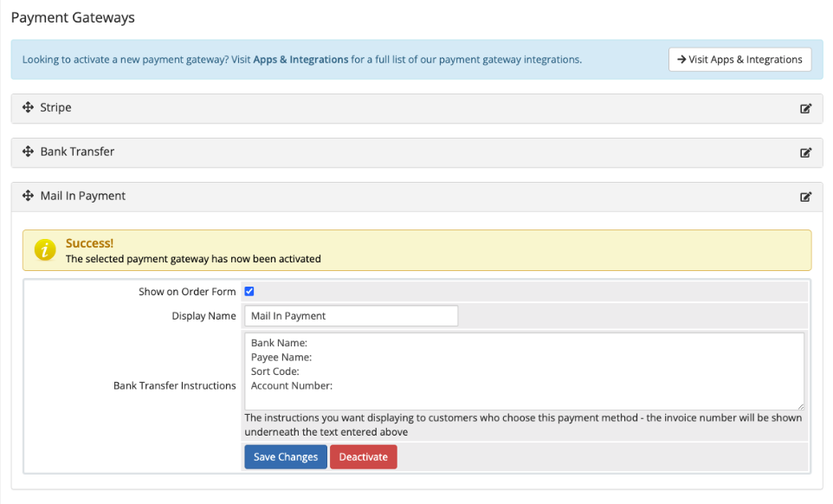833x504 pixels.
Task: Select the Display Name text field
Action: coord(351,315)
